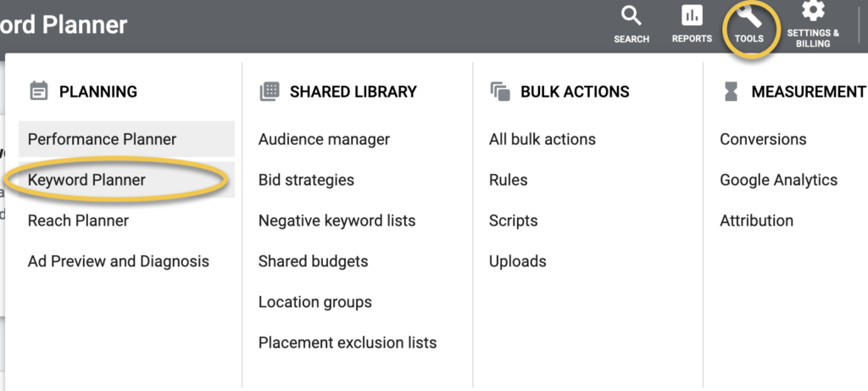
Task: Go to Audience manager
Action: click(x=324, y=139)
